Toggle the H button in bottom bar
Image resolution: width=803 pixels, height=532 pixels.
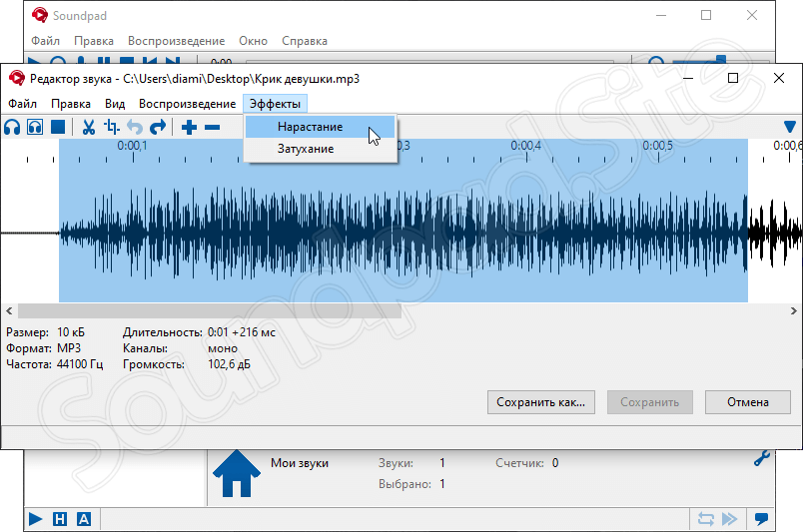point(60,518)
